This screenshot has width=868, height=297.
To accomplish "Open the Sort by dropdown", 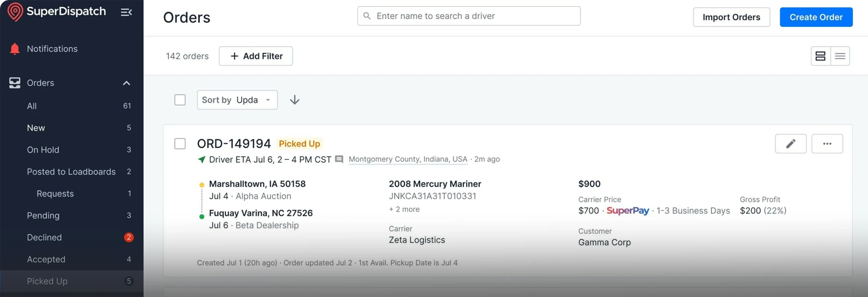I will [x=237, y=100].
